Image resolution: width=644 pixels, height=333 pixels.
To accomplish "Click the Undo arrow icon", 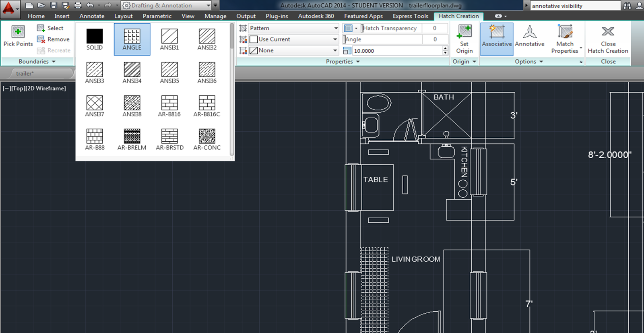I will pyautogui.click(x=90, y=5).
